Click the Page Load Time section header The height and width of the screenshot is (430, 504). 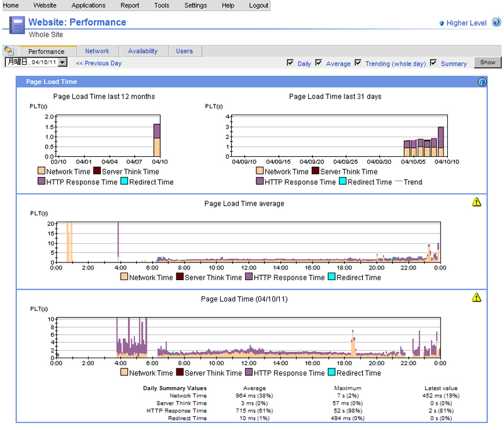251,82
